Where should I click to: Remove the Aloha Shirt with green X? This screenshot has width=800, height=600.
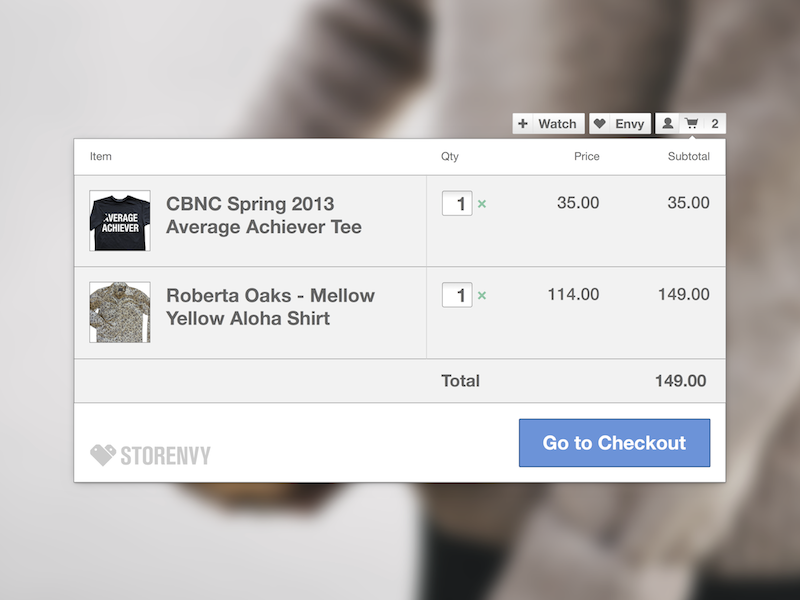pyautogui.click(x=482, y=296)
